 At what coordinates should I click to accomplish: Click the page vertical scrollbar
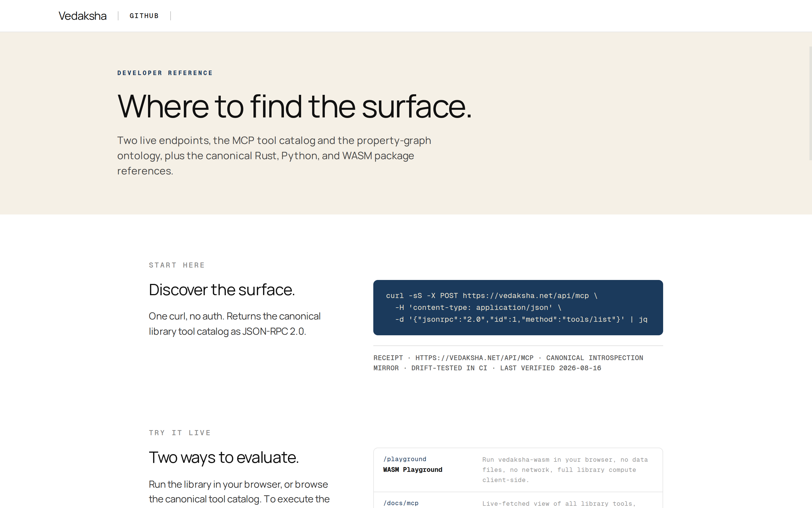pyautogui.click(x=810, y=103)
